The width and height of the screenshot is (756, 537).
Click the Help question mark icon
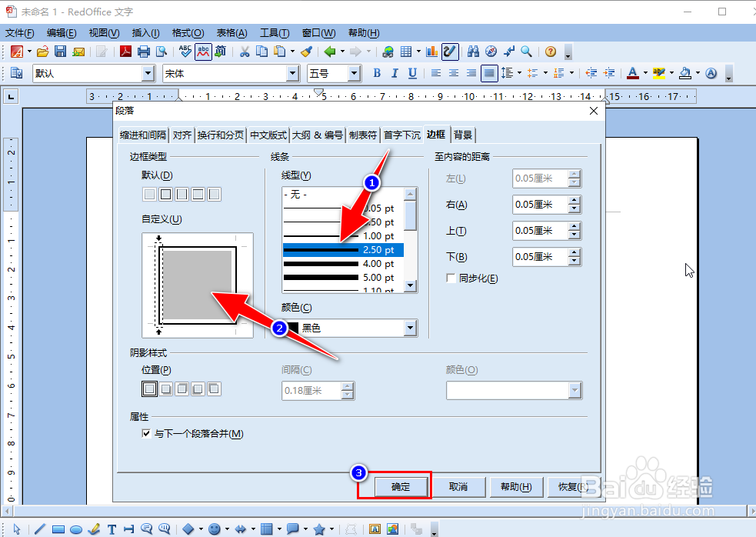[x=551, y=52]
